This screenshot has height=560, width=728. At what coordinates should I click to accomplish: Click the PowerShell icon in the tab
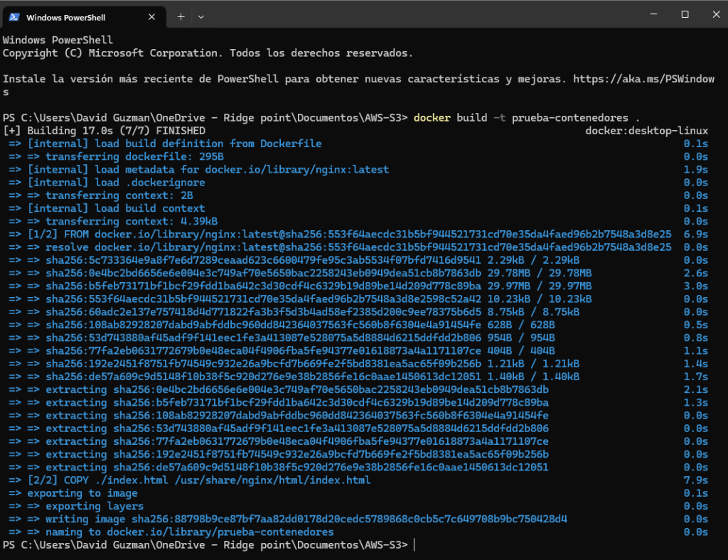[x=14, y=16]
